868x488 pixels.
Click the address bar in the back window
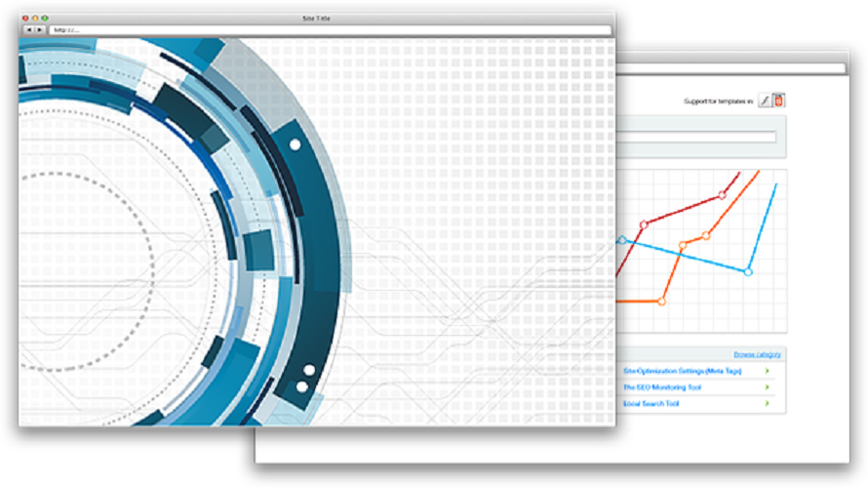[x=730, y=68]
